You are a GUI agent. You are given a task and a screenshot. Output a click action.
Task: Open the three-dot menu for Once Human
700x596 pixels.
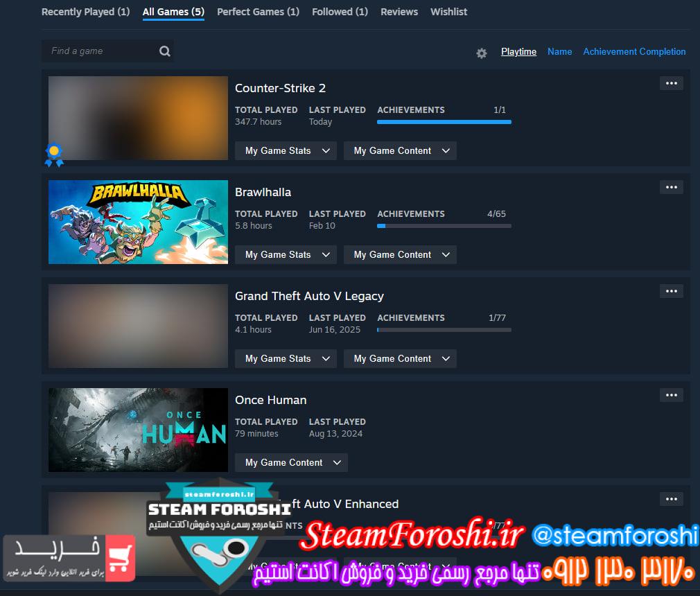click(672, 396)
